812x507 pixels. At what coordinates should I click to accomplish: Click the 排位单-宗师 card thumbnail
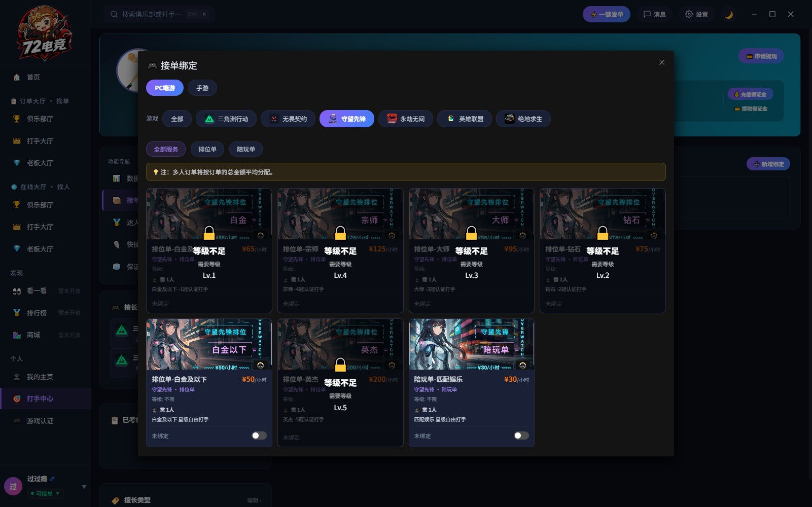coord(340,214)
